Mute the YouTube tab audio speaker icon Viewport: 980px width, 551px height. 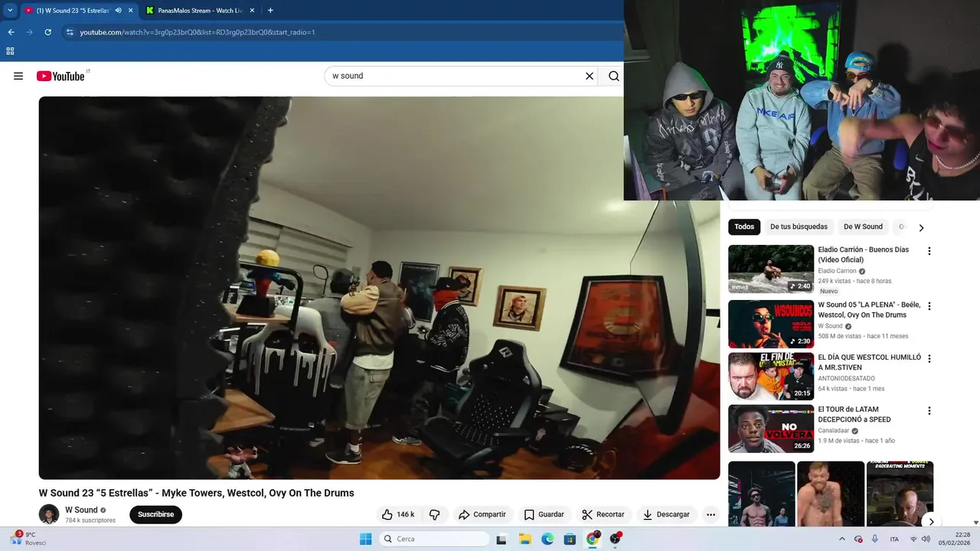click(x=118, y=11)
